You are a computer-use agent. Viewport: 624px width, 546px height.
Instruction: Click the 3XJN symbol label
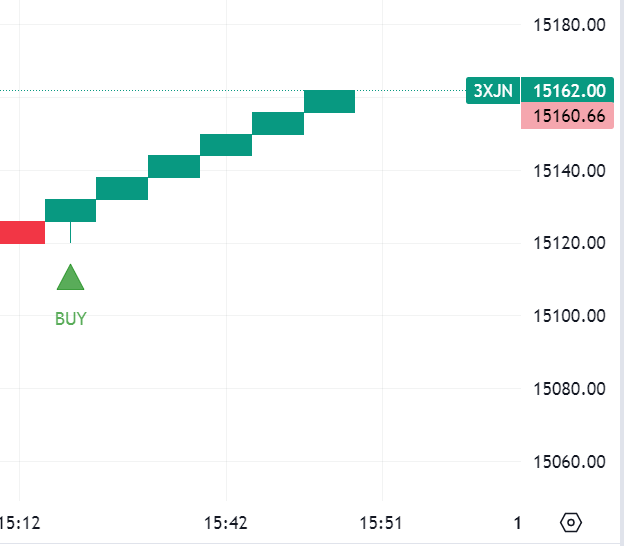(493, 91)
